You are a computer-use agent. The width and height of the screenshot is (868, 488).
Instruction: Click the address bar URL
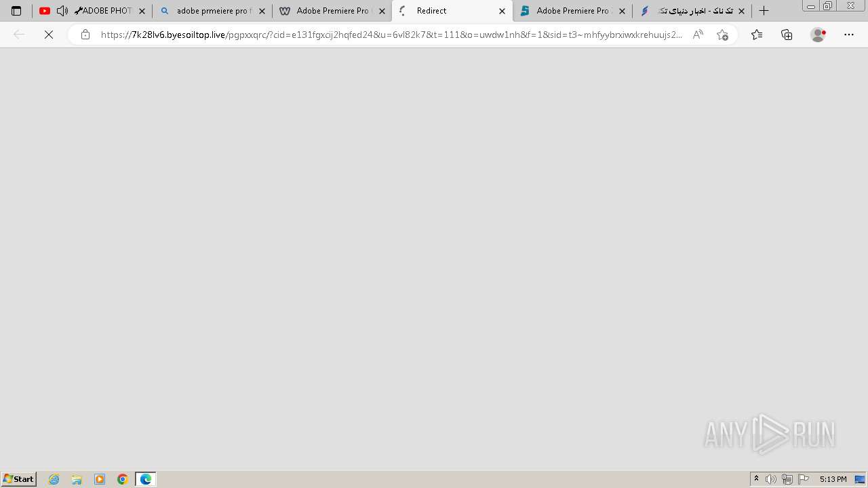coord(391,35)
